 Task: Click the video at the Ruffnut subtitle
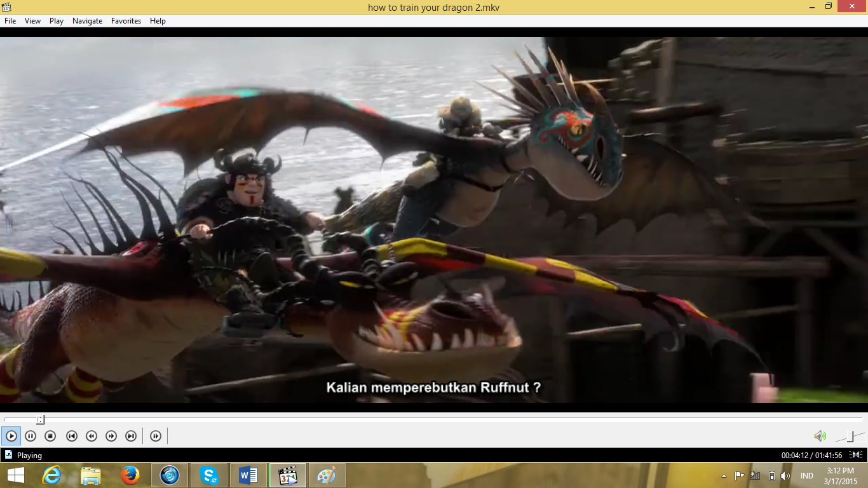pos(433,387)
